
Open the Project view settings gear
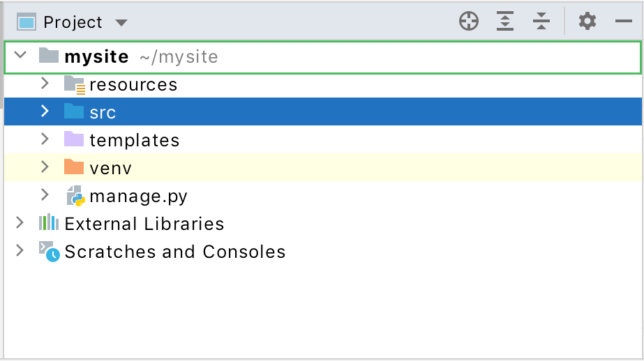[x=587, y=22]
